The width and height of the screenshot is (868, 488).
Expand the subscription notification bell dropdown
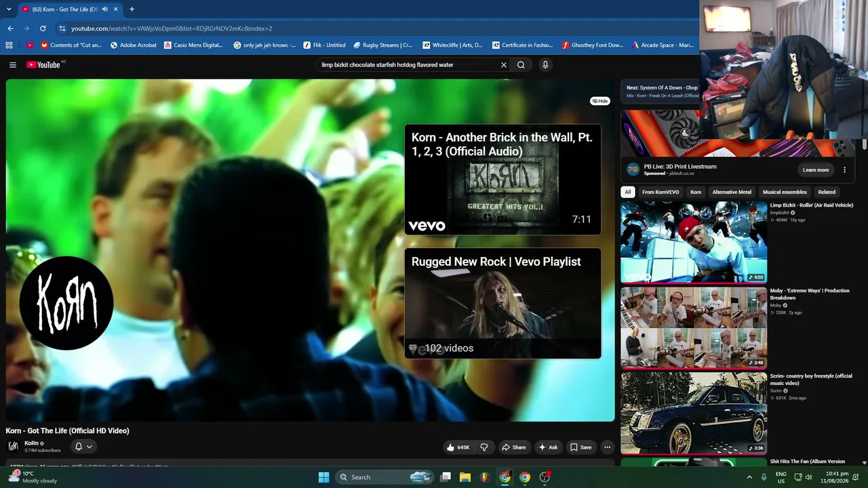pyautogui.click(x=83, y=447)
